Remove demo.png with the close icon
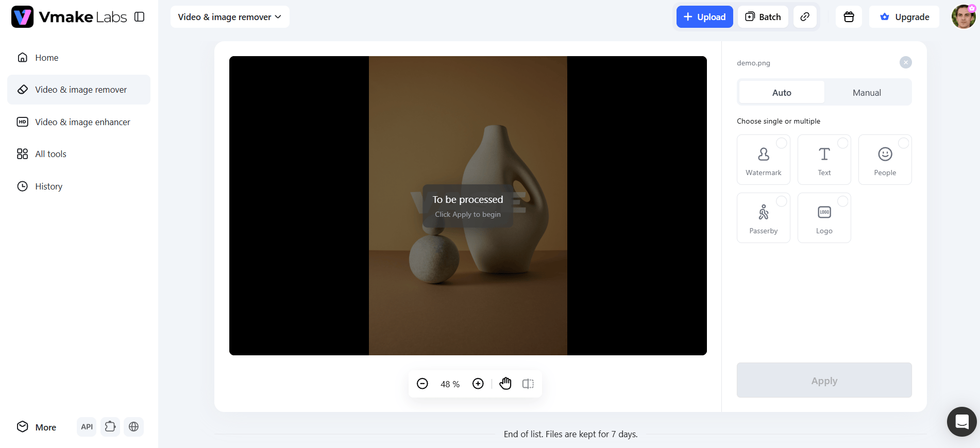 (906, 62)
